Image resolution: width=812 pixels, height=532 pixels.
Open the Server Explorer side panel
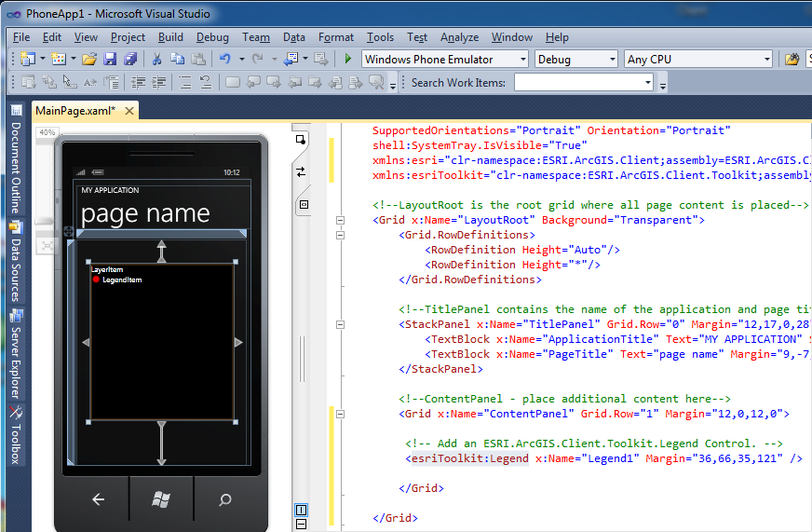16,354
